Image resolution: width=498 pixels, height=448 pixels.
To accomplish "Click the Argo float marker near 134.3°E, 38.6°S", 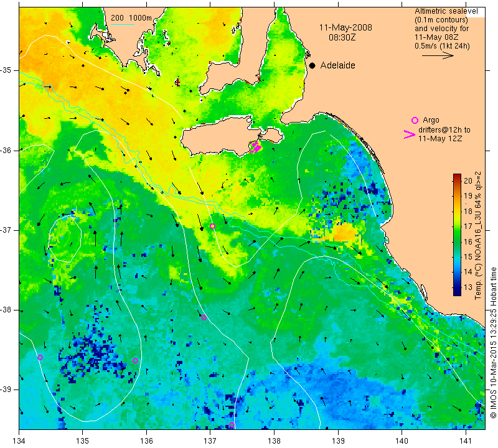I will (x=40, y=358).
